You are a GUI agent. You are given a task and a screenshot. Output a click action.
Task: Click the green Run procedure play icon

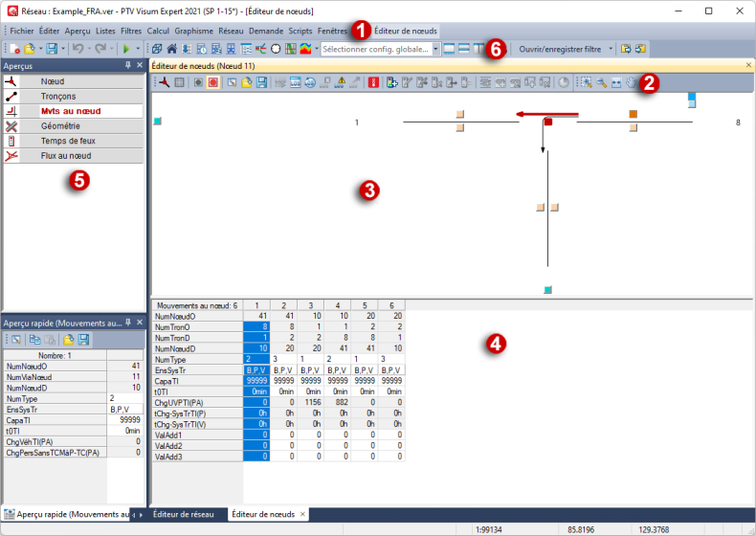[125, 48]
